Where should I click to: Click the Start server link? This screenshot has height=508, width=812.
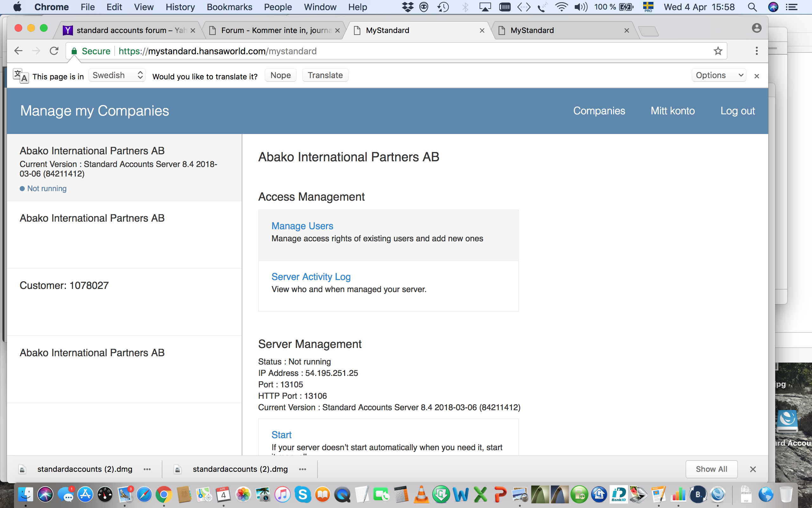point(281,435)
